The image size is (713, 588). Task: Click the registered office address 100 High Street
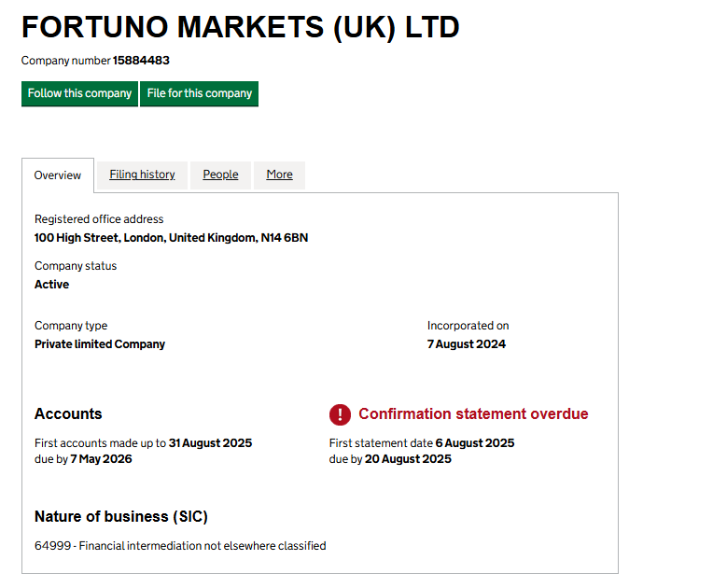pos(171,238)
